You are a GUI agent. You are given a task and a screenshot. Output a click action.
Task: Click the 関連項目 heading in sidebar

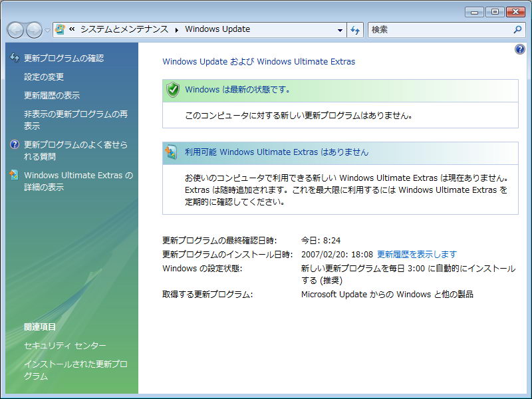(40, 327)
